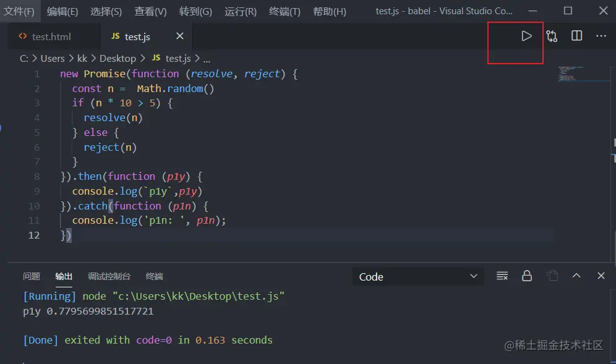Open changes with the source control icon
Image resolution: width=616 pixels, height=364 pixels.
point(552,36)
